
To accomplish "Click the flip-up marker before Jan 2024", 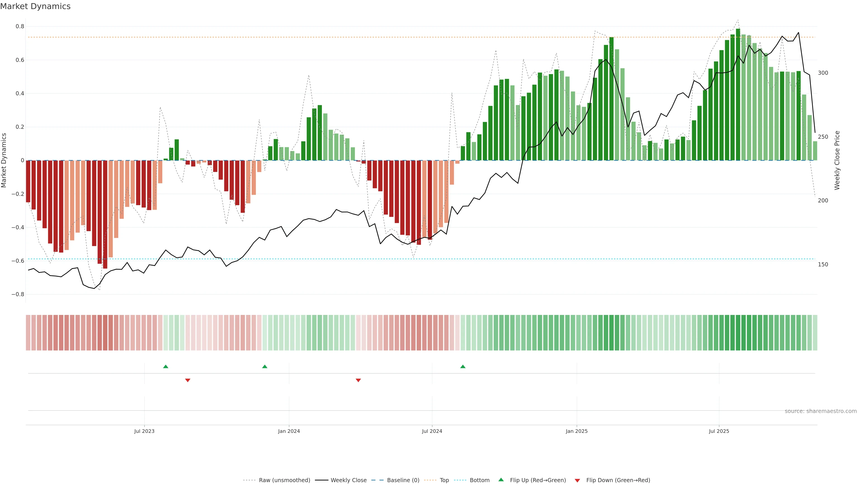I will tap(264, 366).
